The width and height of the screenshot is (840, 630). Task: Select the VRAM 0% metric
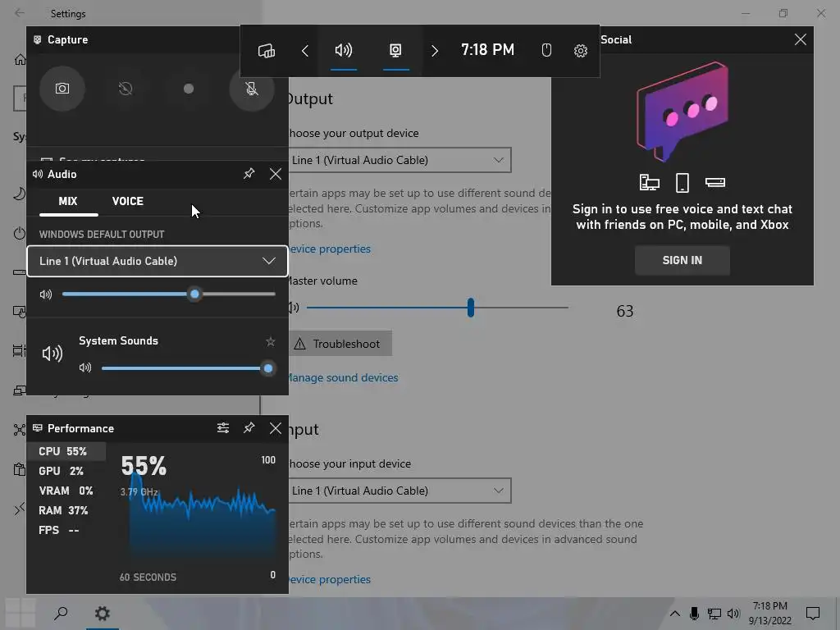point(66,491)
